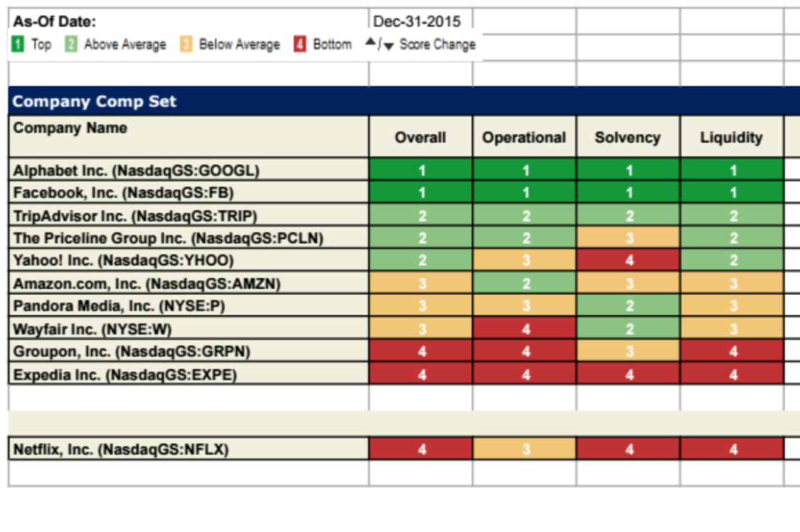Select Facebook, Inc. (NasdaqGS:FB) row name
This screenshot has width=800, height=532.
click(x=188, y=192)
